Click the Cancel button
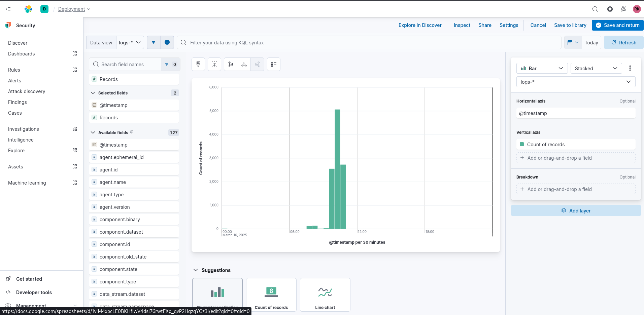 [538, 25]
